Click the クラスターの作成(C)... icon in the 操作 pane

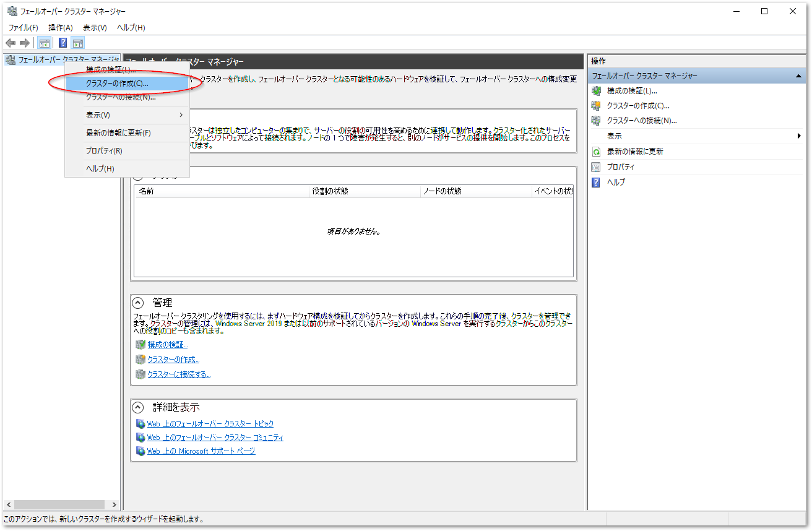click(596, 105)
